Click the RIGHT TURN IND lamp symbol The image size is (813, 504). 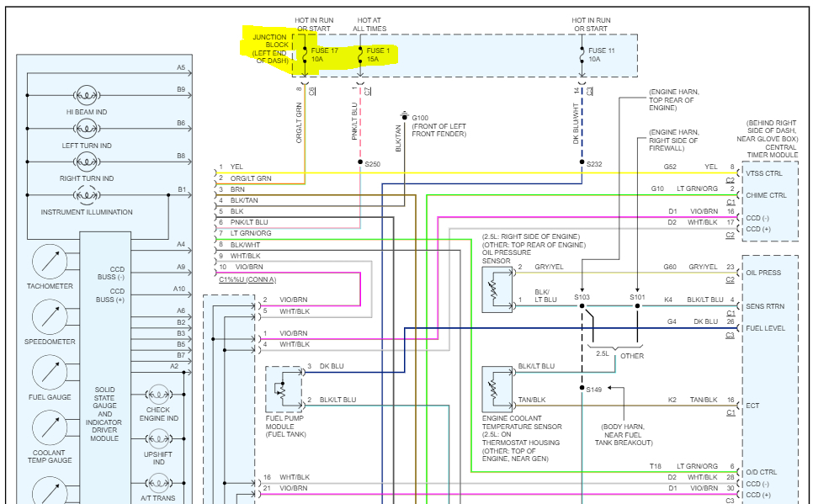click(86, 162)
